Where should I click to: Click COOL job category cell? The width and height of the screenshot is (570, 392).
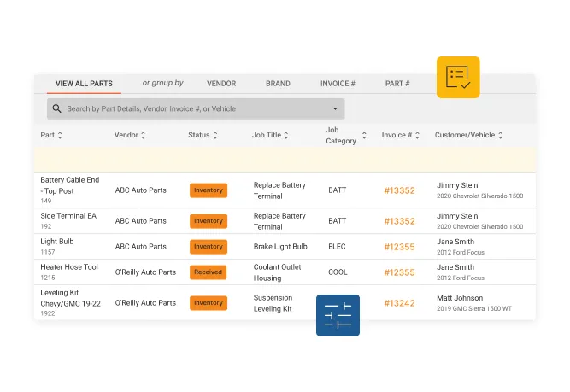pyautogui.click(x=338, y=272)
